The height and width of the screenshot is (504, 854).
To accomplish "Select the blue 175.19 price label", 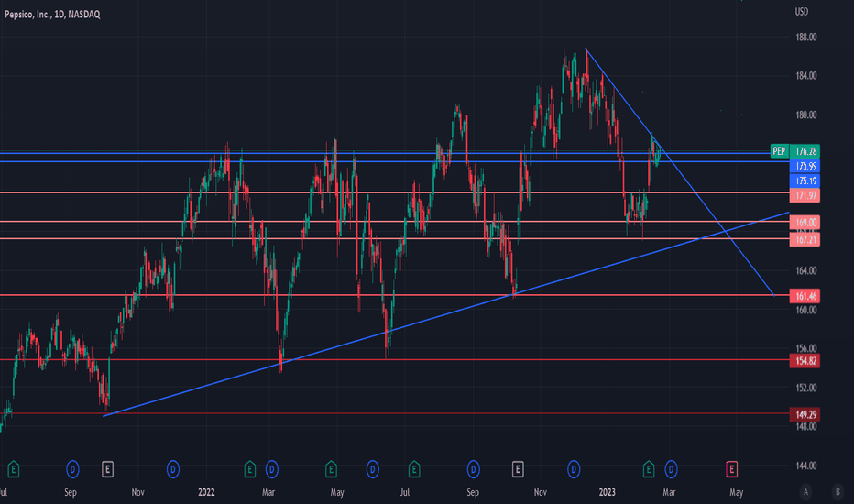I will point(805,181).
